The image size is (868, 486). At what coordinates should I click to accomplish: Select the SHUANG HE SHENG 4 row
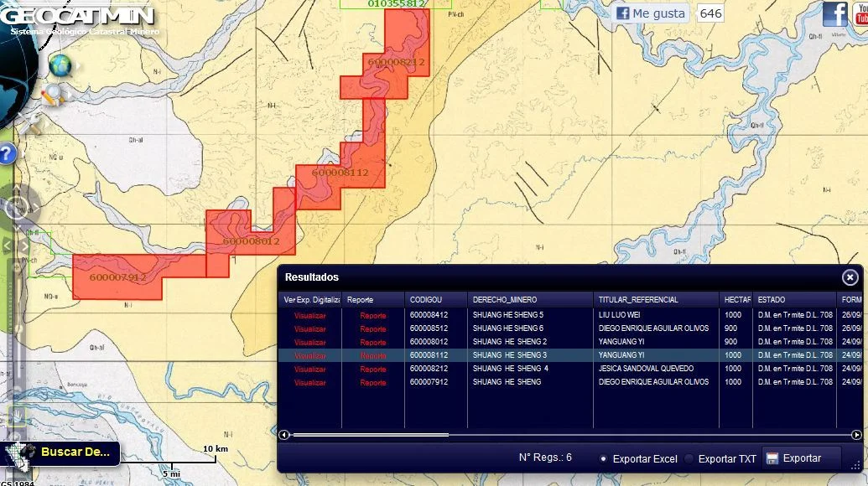tap(510, 369)
